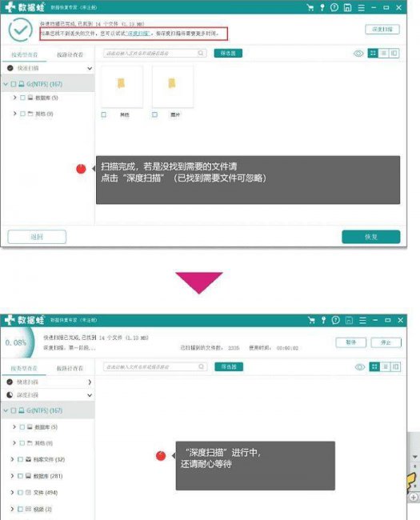The height and width of the screenshot is (520, 420).
Task: Select 按类型查看 tab in scan-complete window
Action: (25, 54)
